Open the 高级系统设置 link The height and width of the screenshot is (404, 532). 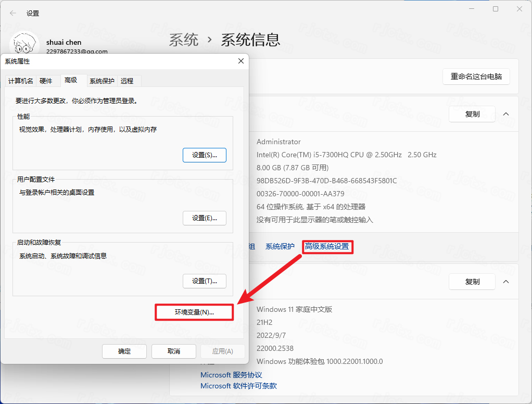[327, 246]
